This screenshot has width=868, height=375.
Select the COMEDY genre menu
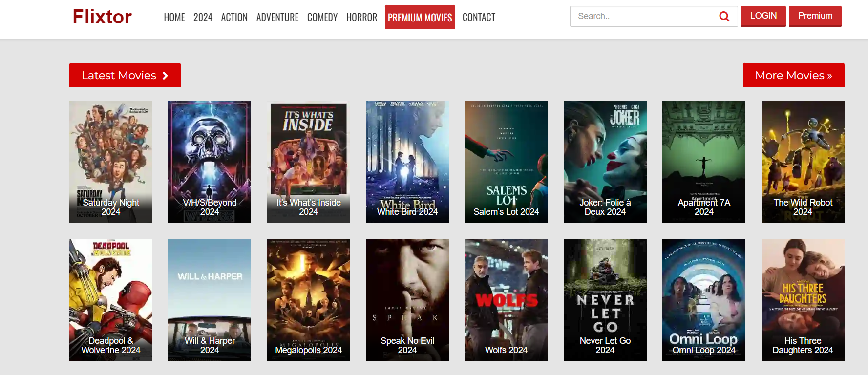pyautogui.click(x=322, y=17)
